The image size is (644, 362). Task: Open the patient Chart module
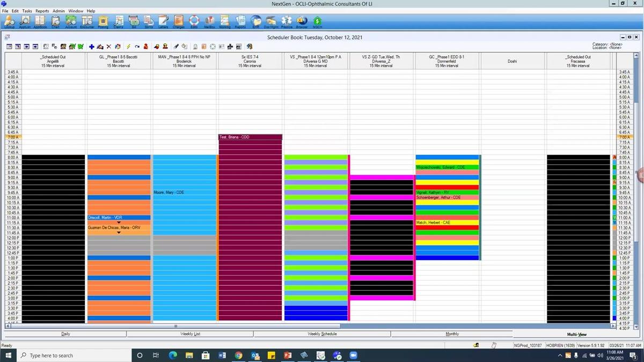pyautogui.click(x=55, y=21)
